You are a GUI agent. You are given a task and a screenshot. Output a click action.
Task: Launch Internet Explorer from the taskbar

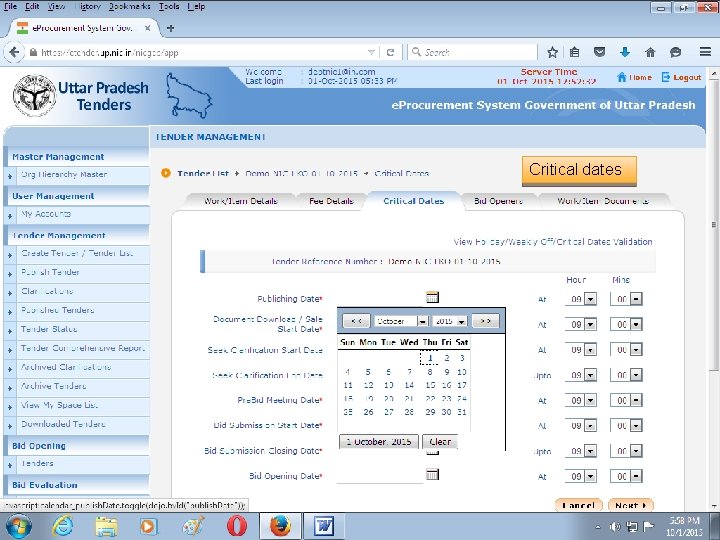[62, 526]
